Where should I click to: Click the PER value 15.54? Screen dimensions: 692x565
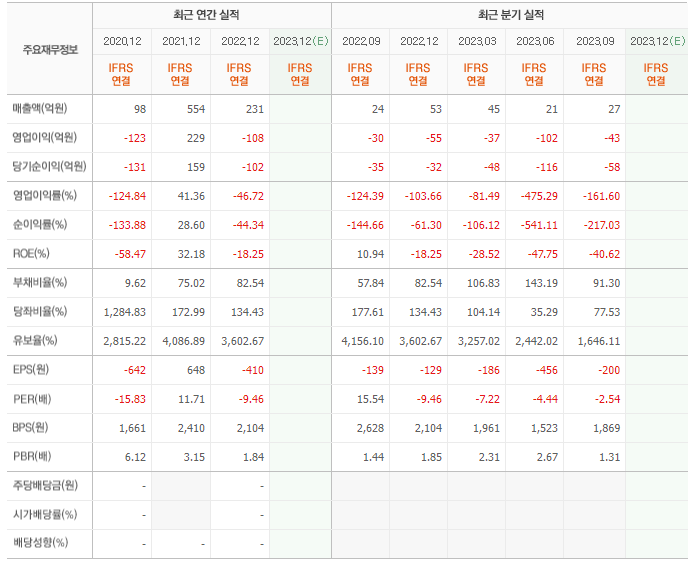tap(371, 399)
